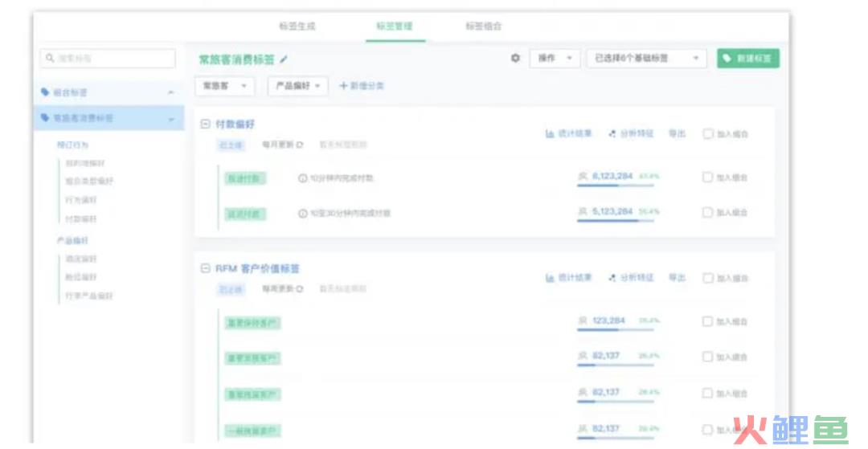
Task: Click info icon beside 10分钟内完成付款
Action: [303, 178]
